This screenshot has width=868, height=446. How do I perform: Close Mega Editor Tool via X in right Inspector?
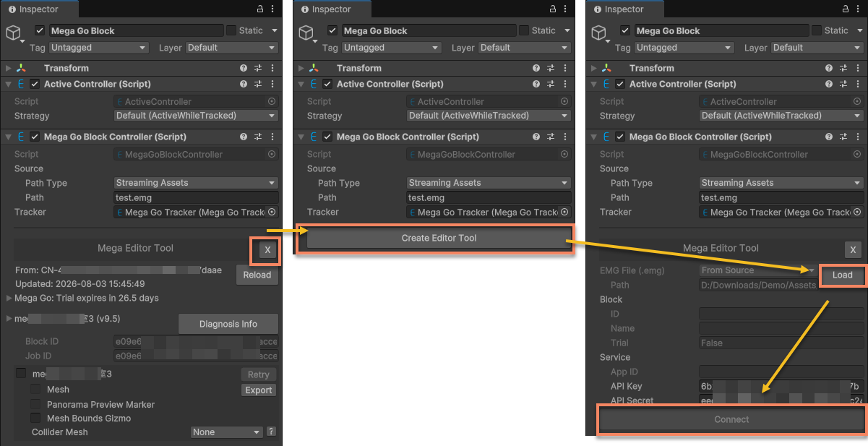(x=854, y=250)
